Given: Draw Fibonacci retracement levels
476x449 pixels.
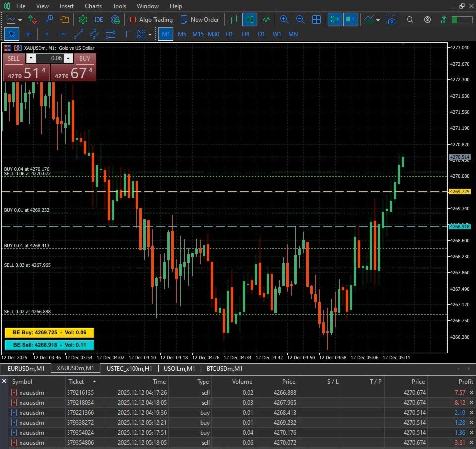Looking at the screenshot, I should coord(110,34).
